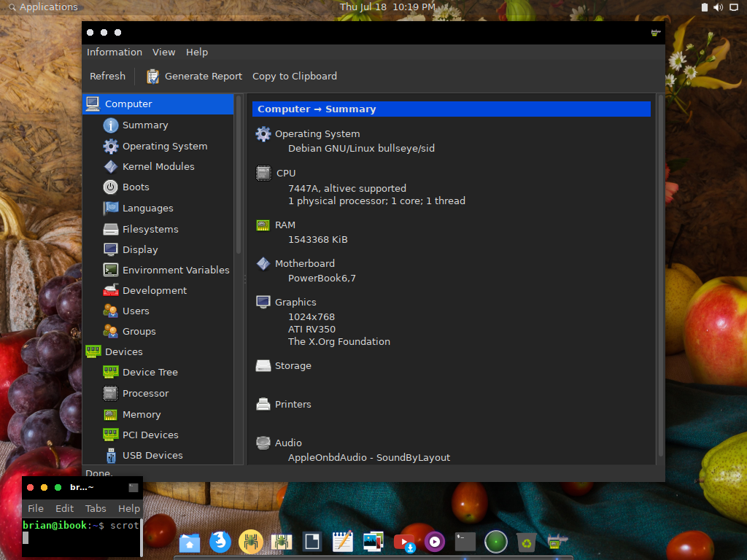Click the Motherboard icon in summary
Image resolution: width=747 pixels, height=560 pixels.
[263, 263]
